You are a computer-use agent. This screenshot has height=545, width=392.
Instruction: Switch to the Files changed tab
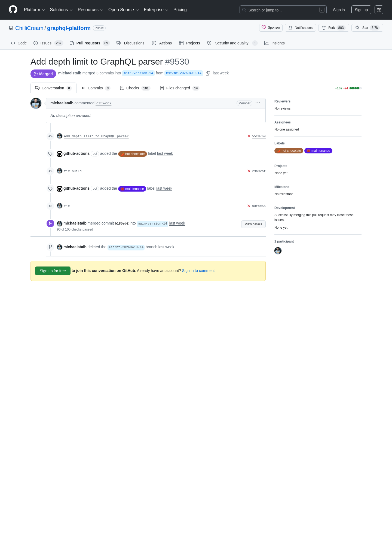[x=179, y=88]
